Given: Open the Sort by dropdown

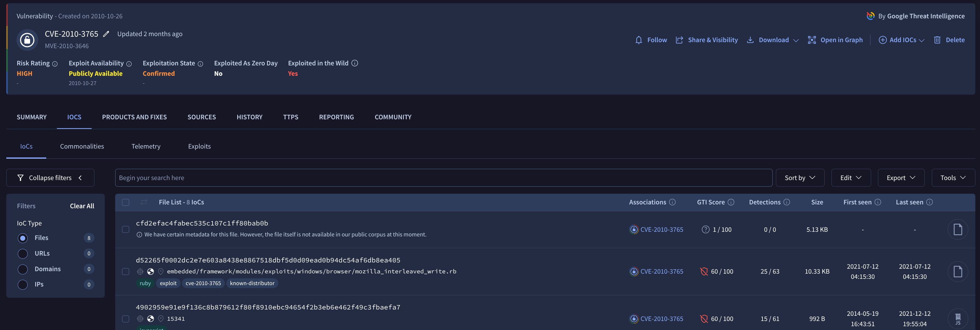Looking at the screenshot, I should point(800,178).
